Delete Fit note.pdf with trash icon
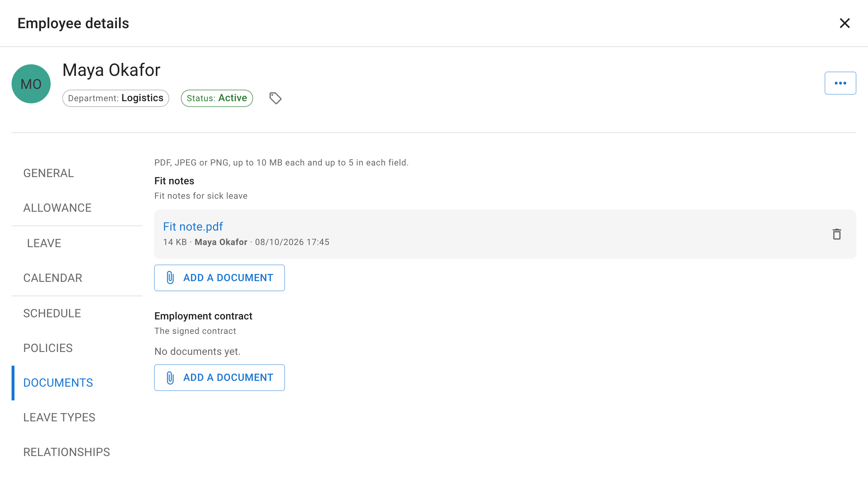Viewport: 868px width, 490px height. click(x=837, y=234)
